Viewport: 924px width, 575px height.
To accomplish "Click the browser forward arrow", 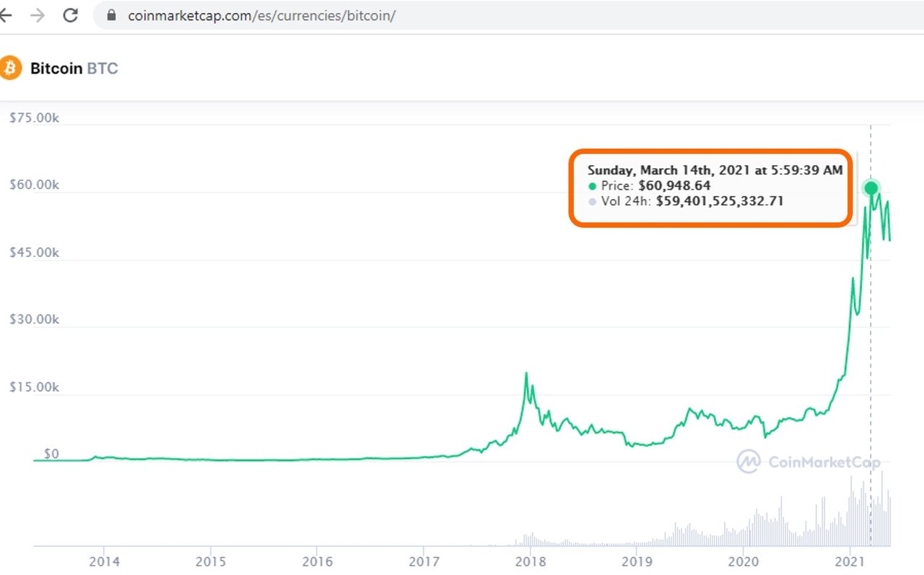I will click(x=38, y=15).
